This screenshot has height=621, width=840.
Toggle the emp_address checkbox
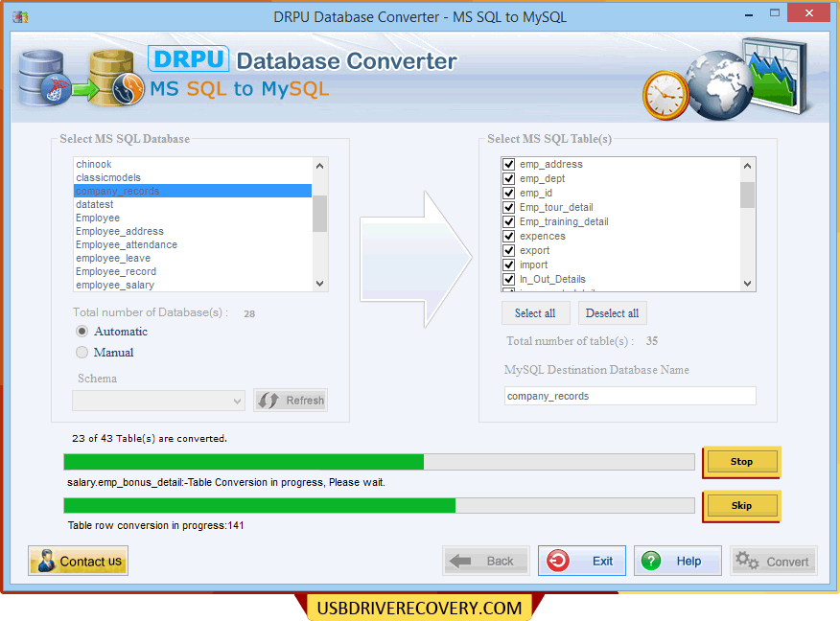click(x=509, y=164)
